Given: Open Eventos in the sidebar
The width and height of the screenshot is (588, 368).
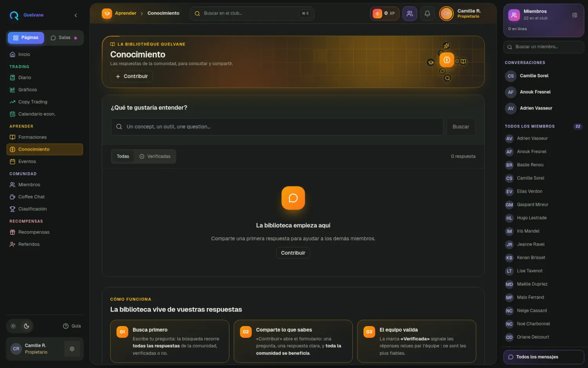Looking at the screenshot, I should 45,162.
